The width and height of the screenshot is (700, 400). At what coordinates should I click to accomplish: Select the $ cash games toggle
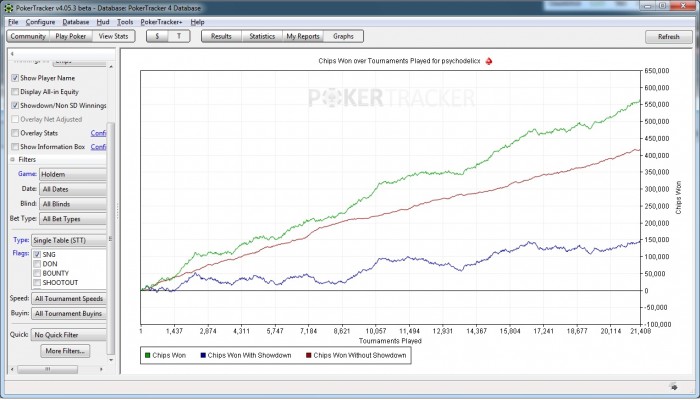(x=157, y=37)
